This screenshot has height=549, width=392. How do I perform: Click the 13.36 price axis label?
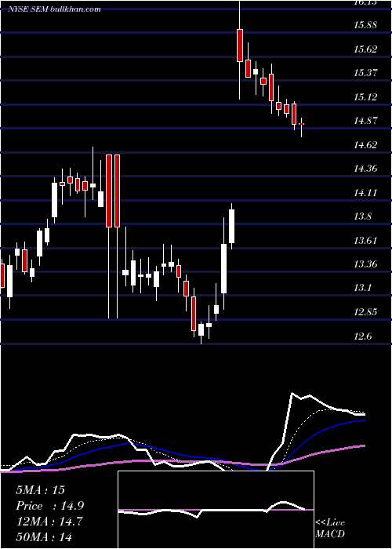click(365, 264)
